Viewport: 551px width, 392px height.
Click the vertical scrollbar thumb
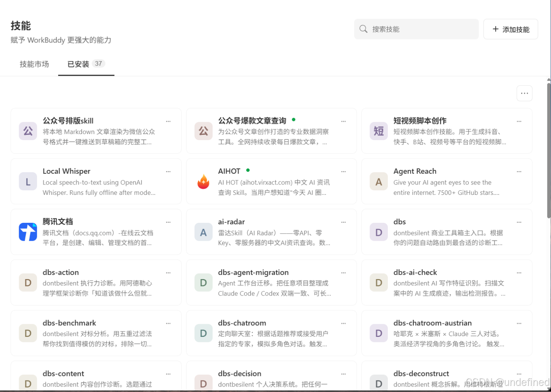tap(549, 150)
